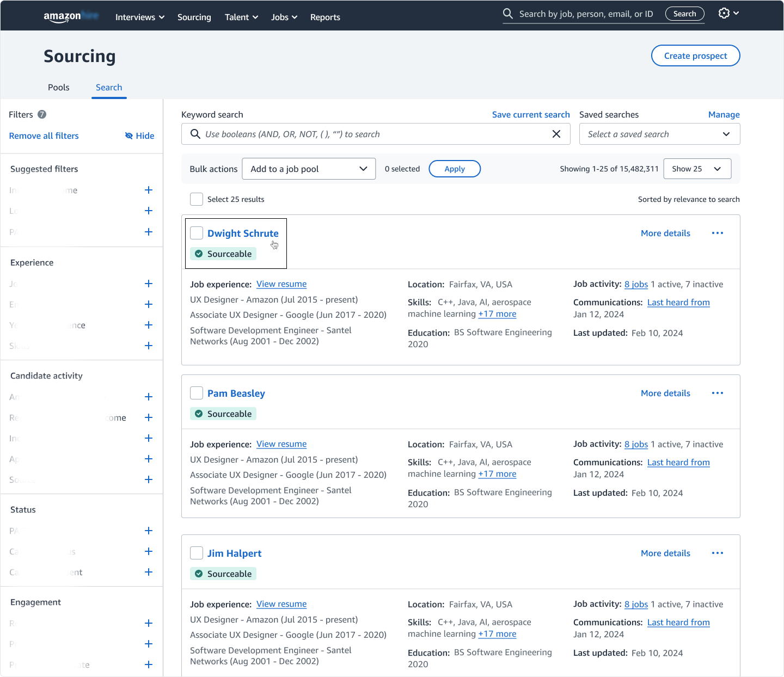Image resolution: width=784 pixels, height=677 pixels.
Task: Open Dwight Schrute's profile name link
Action: coord(243,233)
